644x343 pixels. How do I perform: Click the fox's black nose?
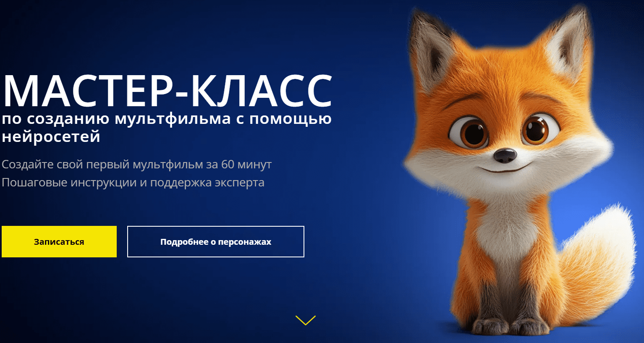[x=505, y=155]
